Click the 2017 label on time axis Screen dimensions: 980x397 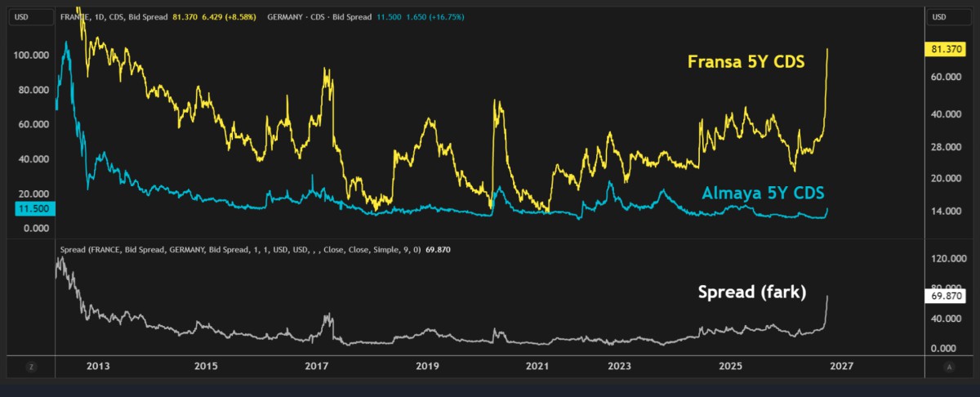[x=315, y=368]
